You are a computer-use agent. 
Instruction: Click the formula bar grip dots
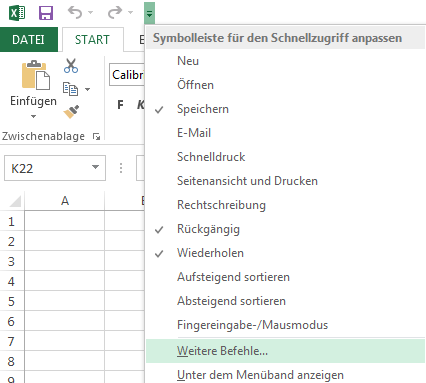[121, 168]
